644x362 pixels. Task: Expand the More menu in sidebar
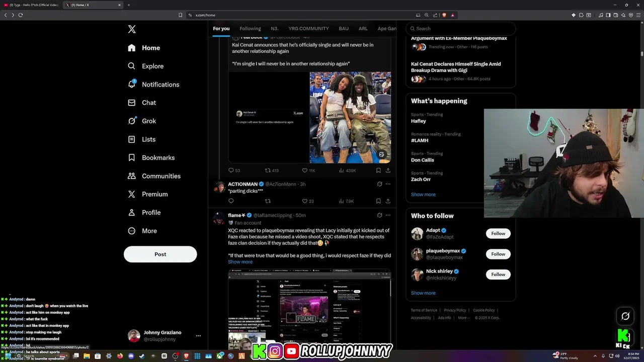click(x=142, y=231)
